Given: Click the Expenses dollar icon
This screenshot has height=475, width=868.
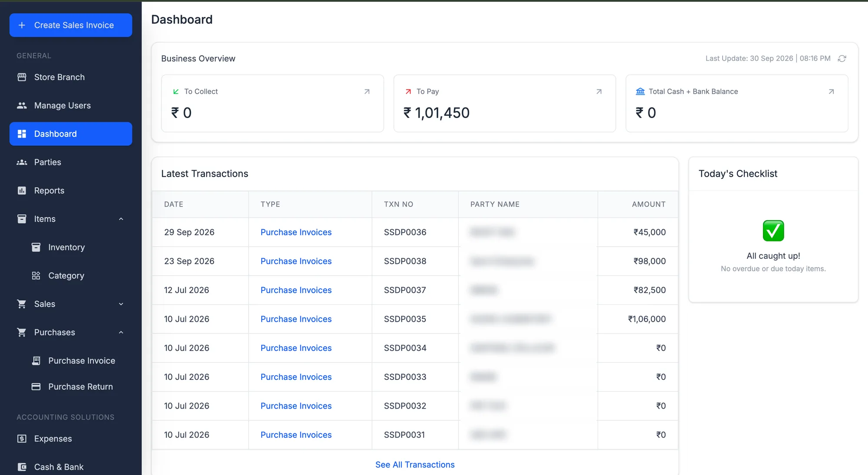Looking at the screenshot, I should [x=22, y=439].
